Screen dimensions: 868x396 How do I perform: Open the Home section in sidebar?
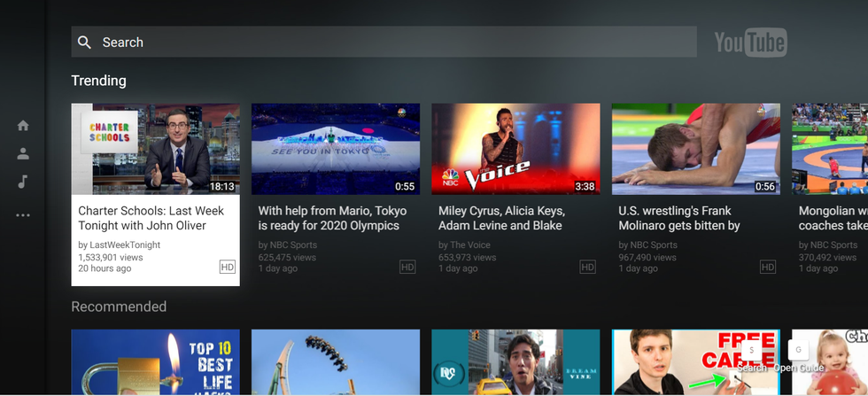point(23,126)
